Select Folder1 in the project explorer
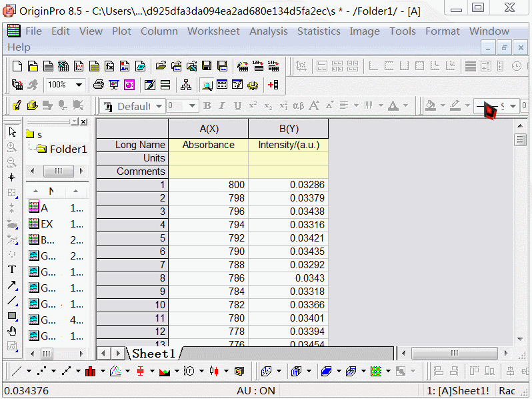532x399 pixels. tap(67, 149)
